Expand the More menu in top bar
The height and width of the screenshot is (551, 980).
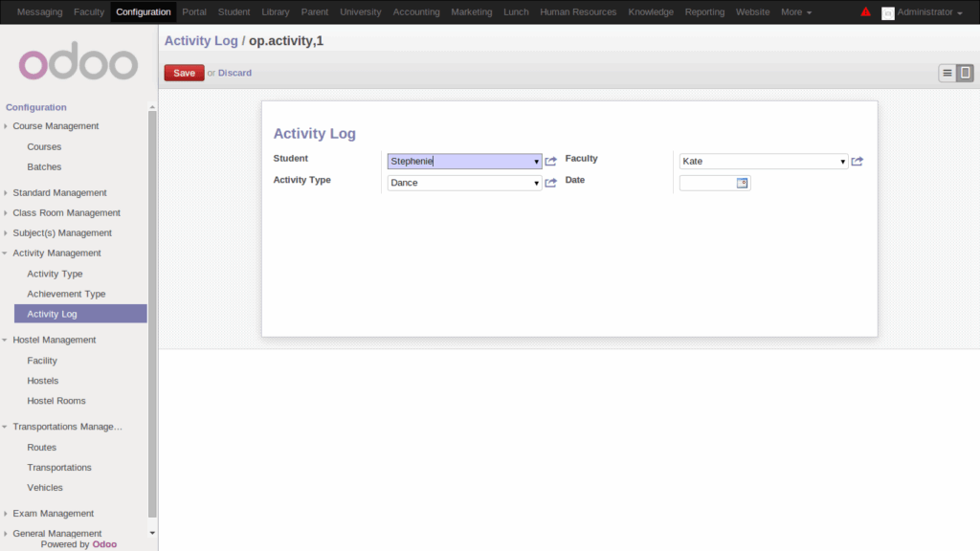796,12
